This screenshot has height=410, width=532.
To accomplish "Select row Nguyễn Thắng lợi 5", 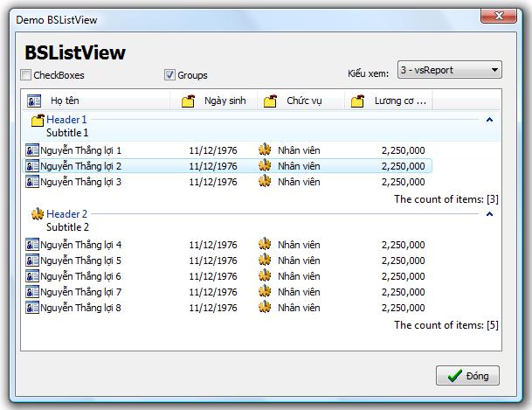I will [x=227, y=261].
